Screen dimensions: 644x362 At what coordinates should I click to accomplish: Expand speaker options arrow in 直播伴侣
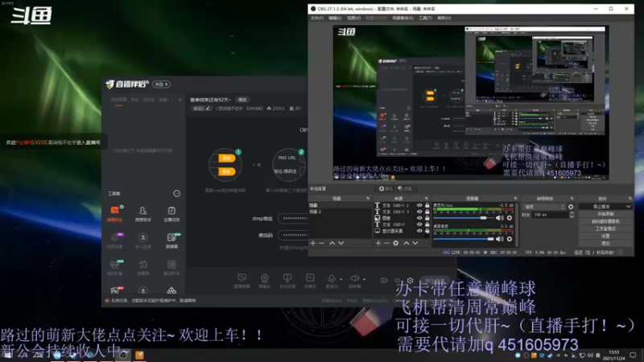[x=365, y=279]
